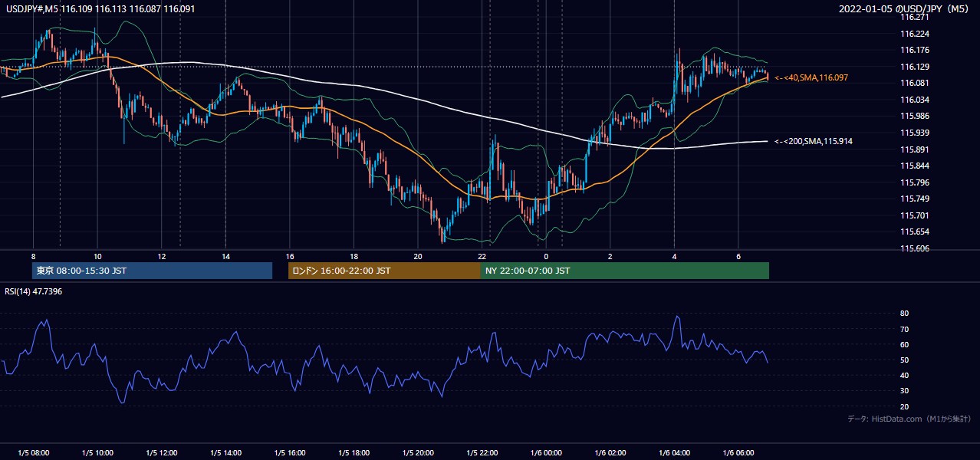Click hour label 12 under price chart
This screenshot has width=980, height=460.
pos(162,256)
